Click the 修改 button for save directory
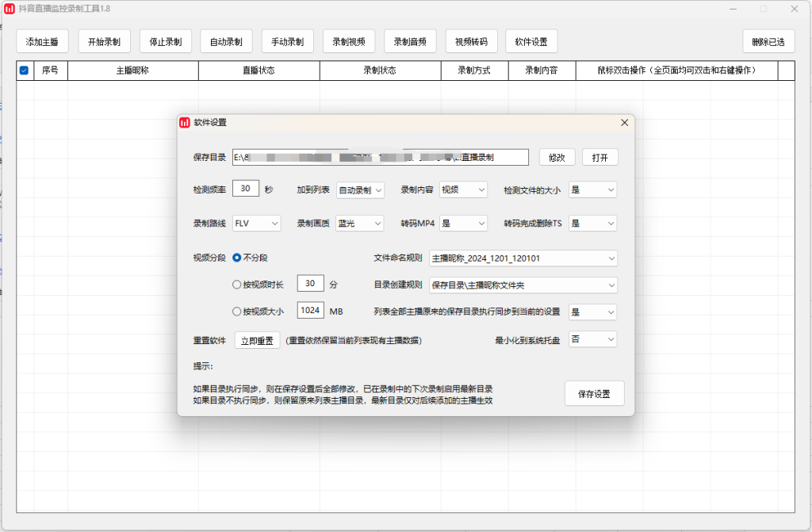The height and width of the screenshot is (532, 812). click(557, 157)
